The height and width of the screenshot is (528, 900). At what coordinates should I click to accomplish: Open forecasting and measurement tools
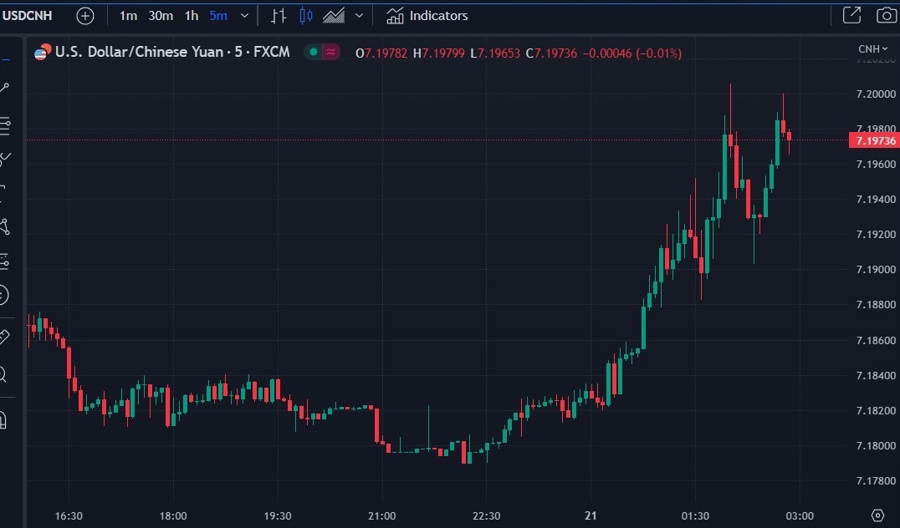[x=5, y=262]
